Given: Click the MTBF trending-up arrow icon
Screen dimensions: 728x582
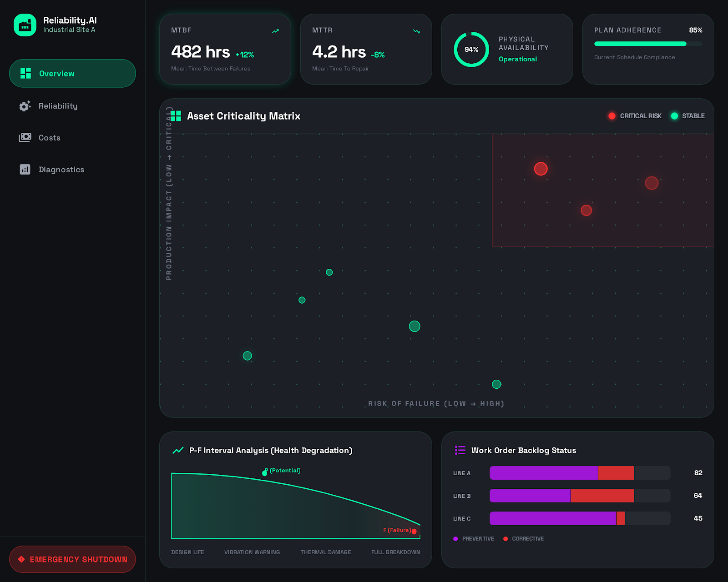Looking at the screenshot, I should 275,31.
